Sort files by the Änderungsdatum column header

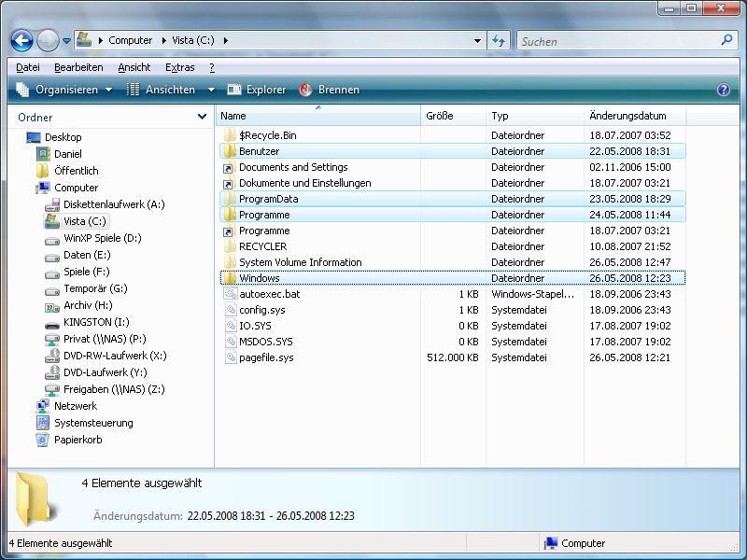pyautogui.click(x=635, y=116)
